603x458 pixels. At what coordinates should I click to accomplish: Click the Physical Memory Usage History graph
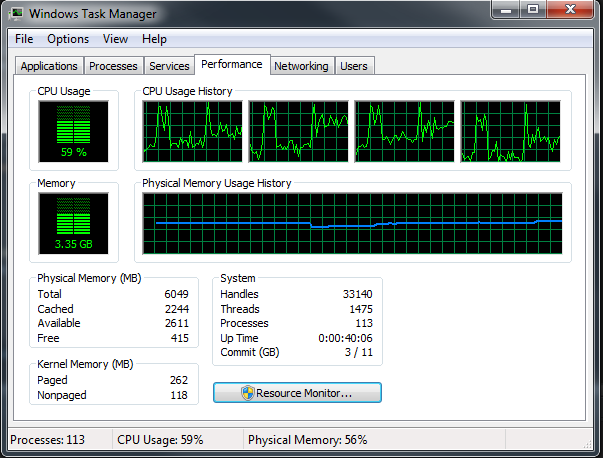(x=352, y=224)
